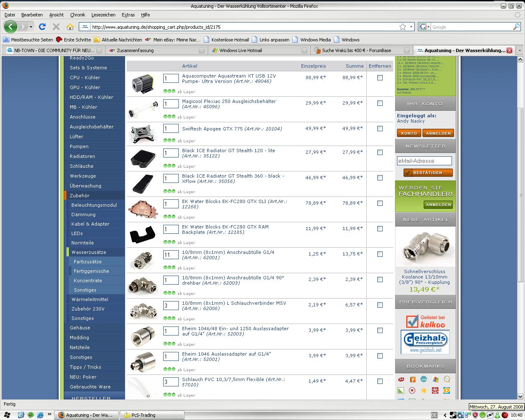Screen dimensions: 525x420
Task: Tick remove checkbox for EK-FC280 RAM Backplate
Action: 380,228
